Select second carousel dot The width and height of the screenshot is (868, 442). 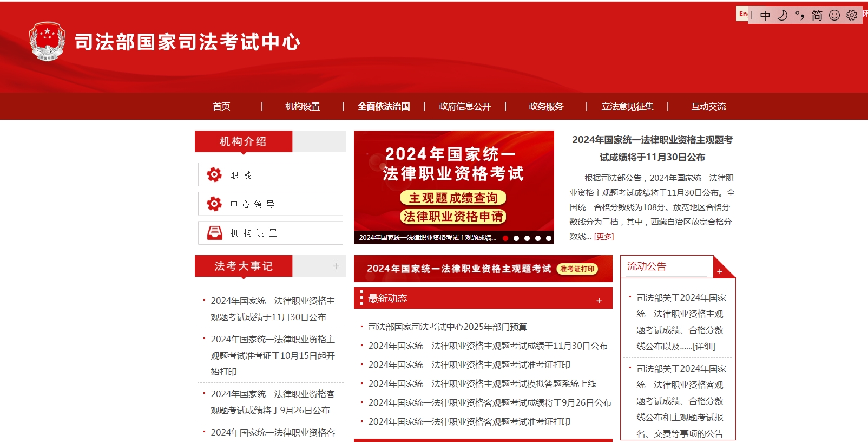point(516,238)
